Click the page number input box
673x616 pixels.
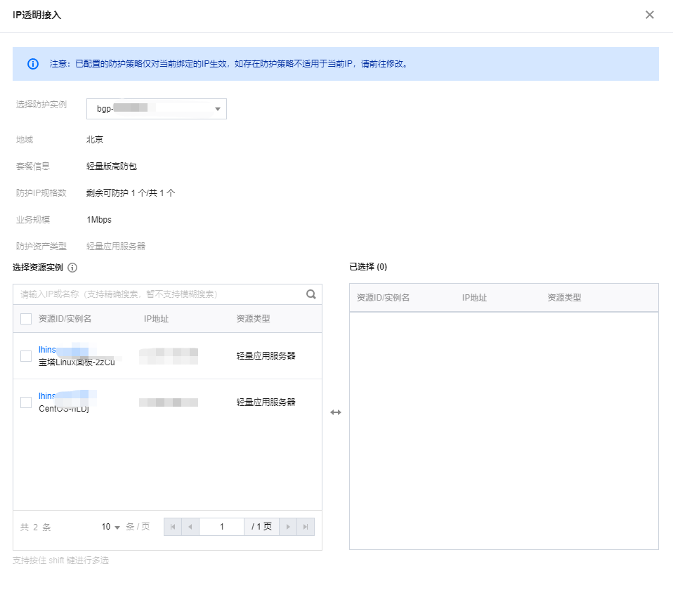tap(221, 527)
